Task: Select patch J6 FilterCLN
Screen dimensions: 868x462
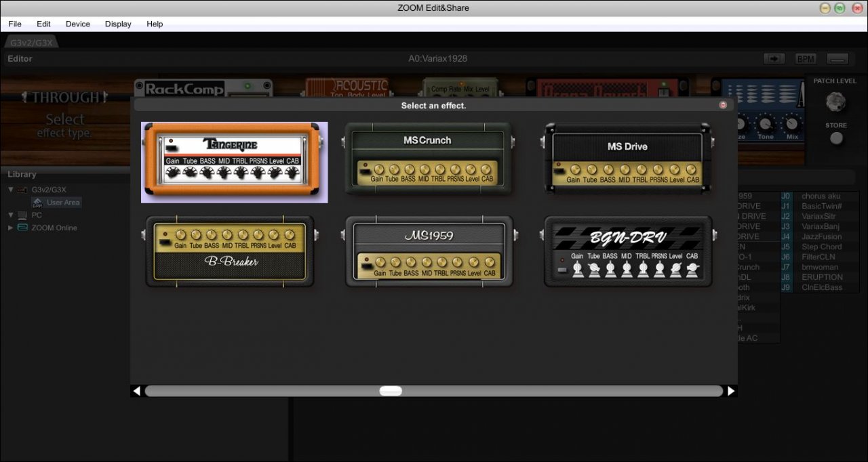Action: tap(819, 257)
